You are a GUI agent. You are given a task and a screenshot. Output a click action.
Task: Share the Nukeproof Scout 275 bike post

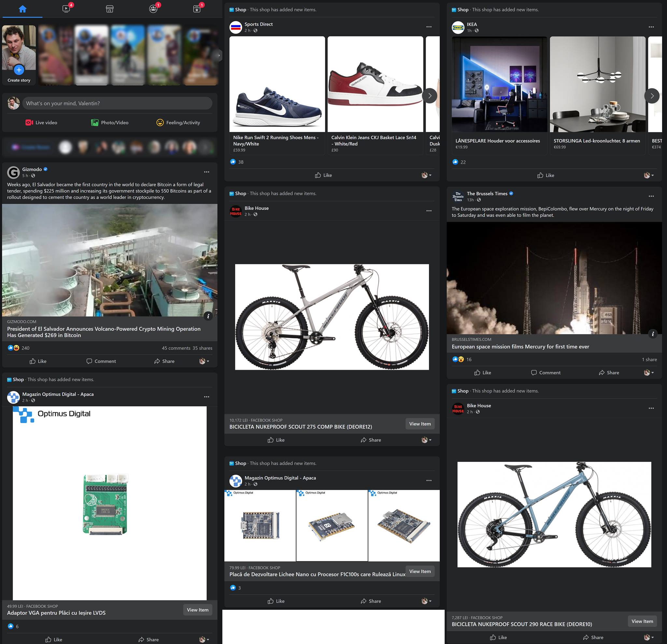click(371, 440)
